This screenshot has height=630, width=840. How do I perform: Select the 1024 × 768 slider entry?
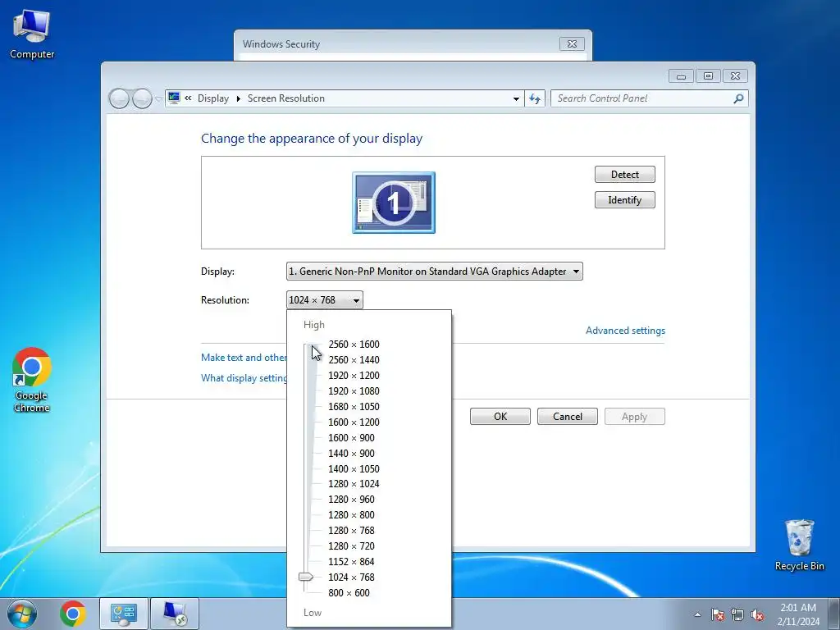point(351,577)
